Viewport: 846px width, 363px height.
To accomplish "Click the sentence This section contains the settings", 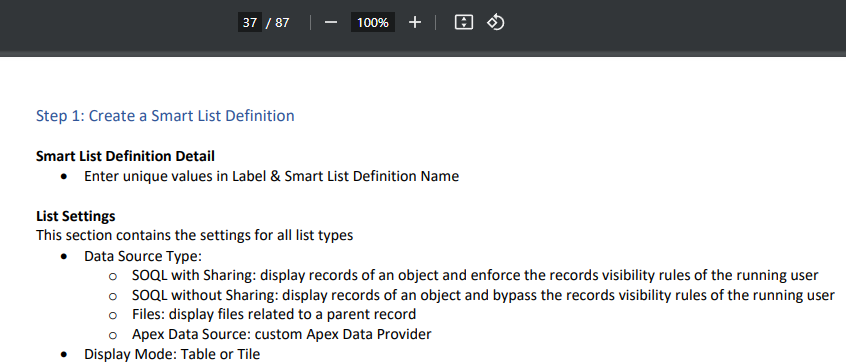I will [x=194, y=236].
